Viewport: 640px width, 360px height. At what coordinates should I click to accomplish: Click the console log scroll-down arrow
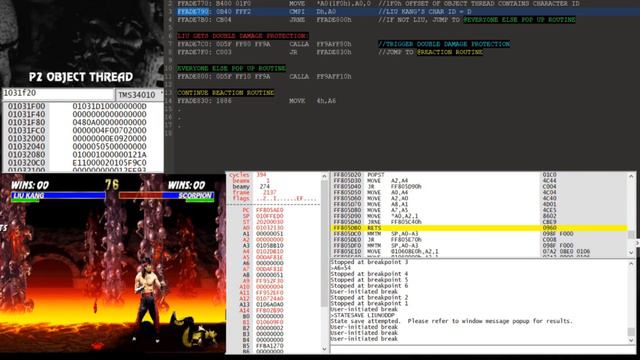coord(631,340)
